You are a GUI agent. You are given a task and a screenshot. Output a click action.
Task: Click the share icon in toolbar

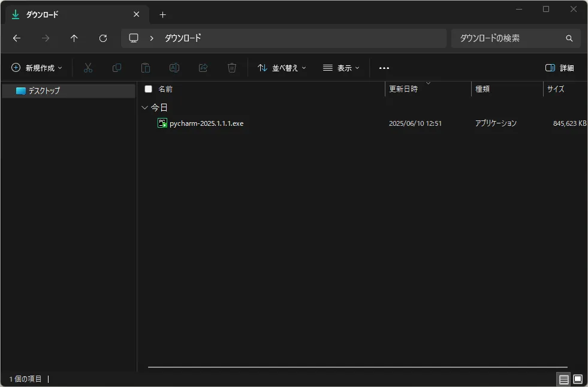203,68
